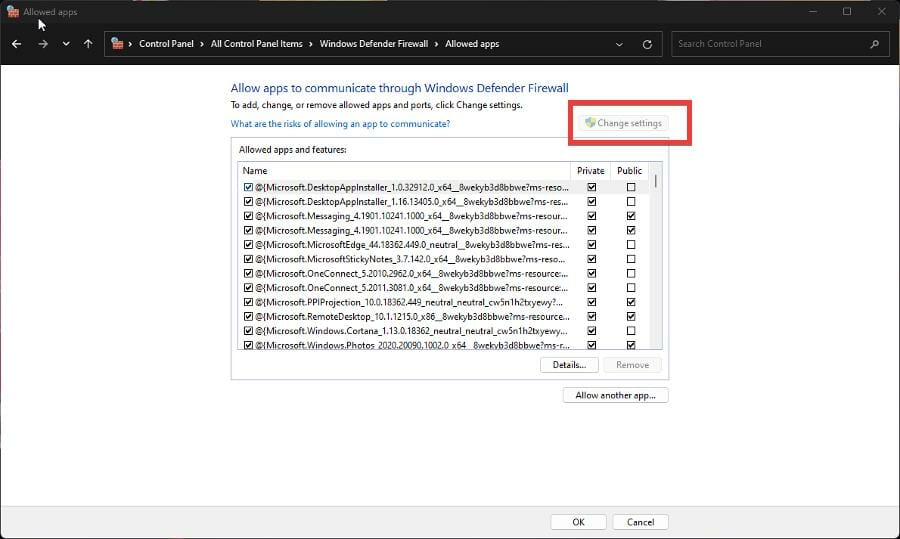
Task: Click the Details... button
Action: coord(569,364)
